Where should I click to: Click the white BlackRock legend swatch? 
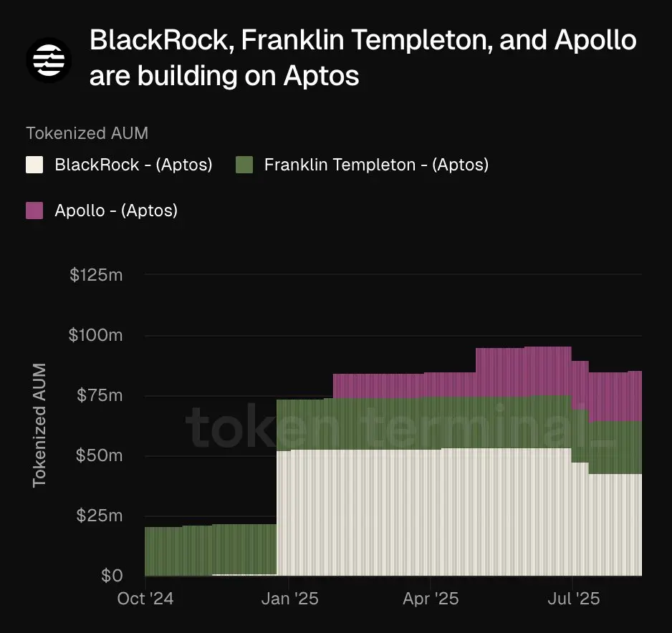point(34,165)
